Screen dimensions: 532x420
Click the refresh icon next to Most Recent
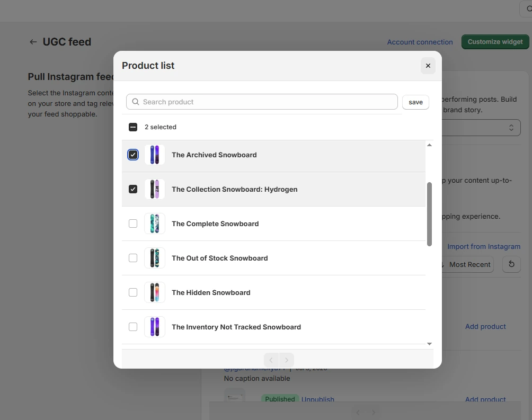point(511,264)
